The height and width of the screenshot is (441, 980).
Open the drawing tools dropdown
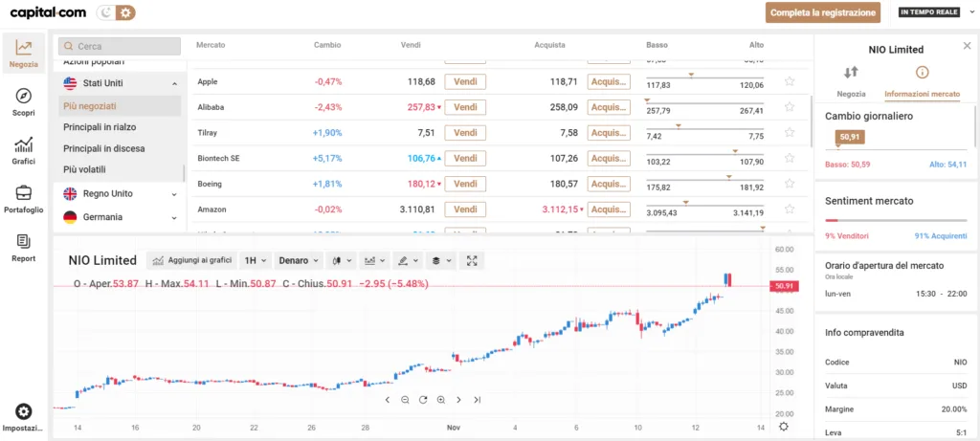point(409,260)
